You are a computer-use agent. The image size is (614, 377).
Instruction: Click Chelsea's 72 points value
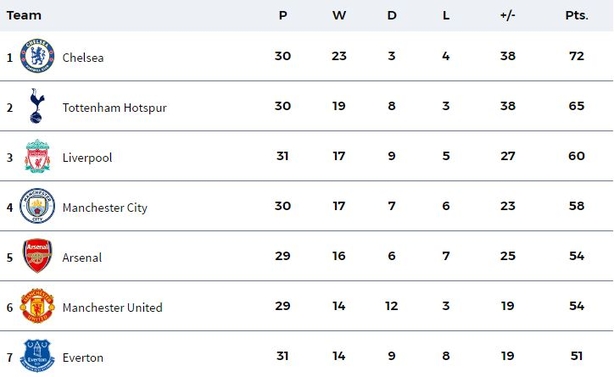tap(576, 56)
